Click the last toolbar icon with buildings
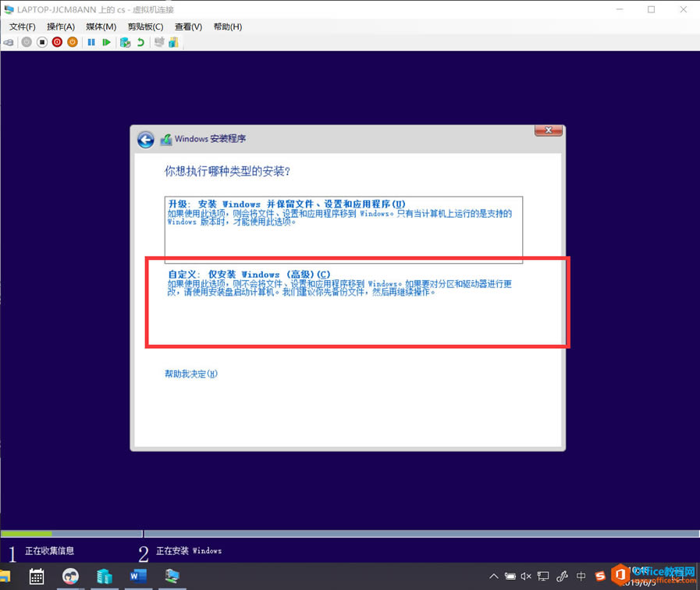The height and width of the screenshot is (590, 700). [x=174, y=42]
